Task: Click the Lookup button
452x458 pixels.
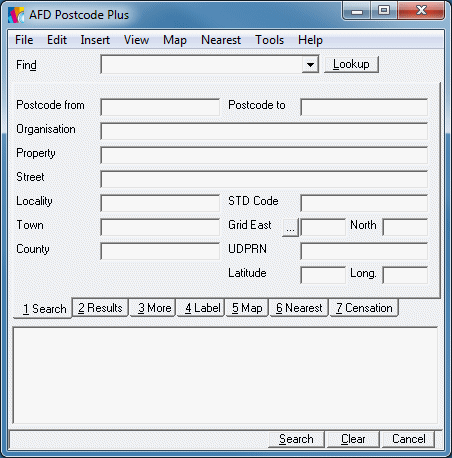Action: click(x=351, y=64)
